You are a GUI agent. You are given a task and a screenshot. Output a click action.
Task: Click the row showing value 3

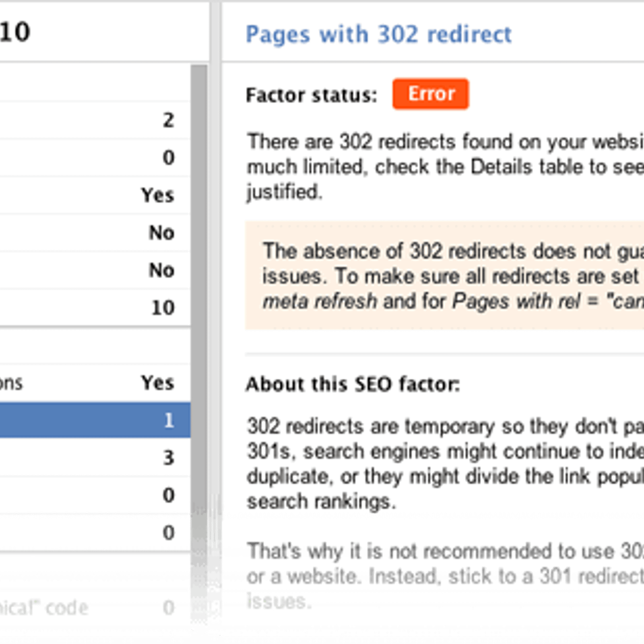pos(95,457)
